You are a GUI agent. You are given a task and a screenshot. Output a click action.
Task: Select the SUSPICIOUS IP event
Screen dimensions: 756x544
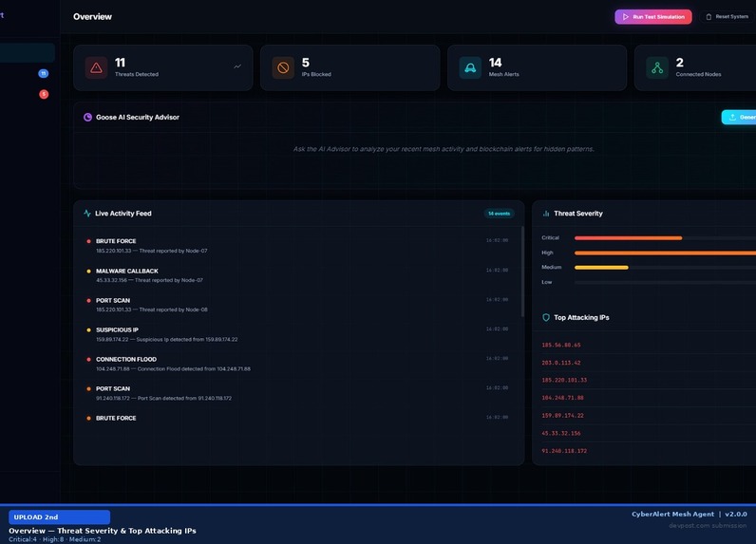[x=297, y=334]
